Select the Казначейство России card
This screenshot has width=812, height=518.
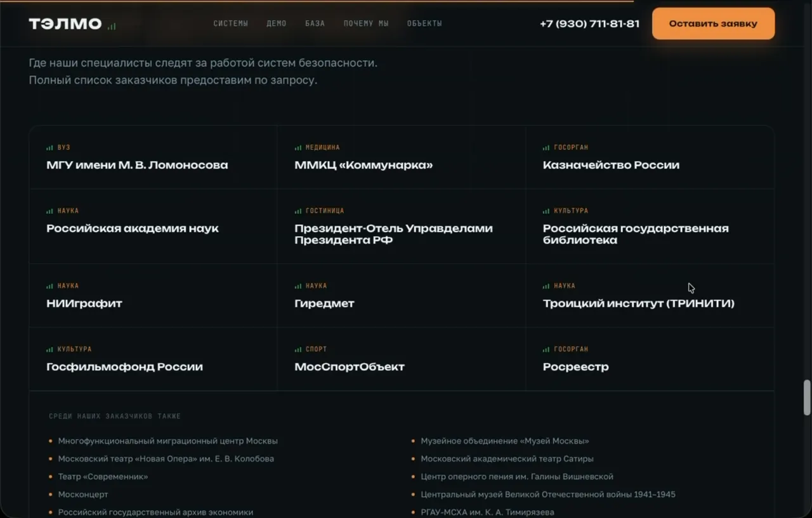point(650,157)
